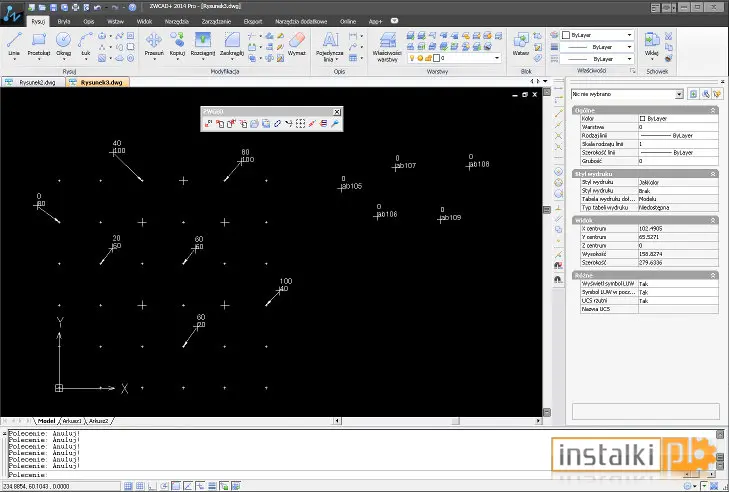
Task: Open the layer selection dropdown
Action: point(454,58)
